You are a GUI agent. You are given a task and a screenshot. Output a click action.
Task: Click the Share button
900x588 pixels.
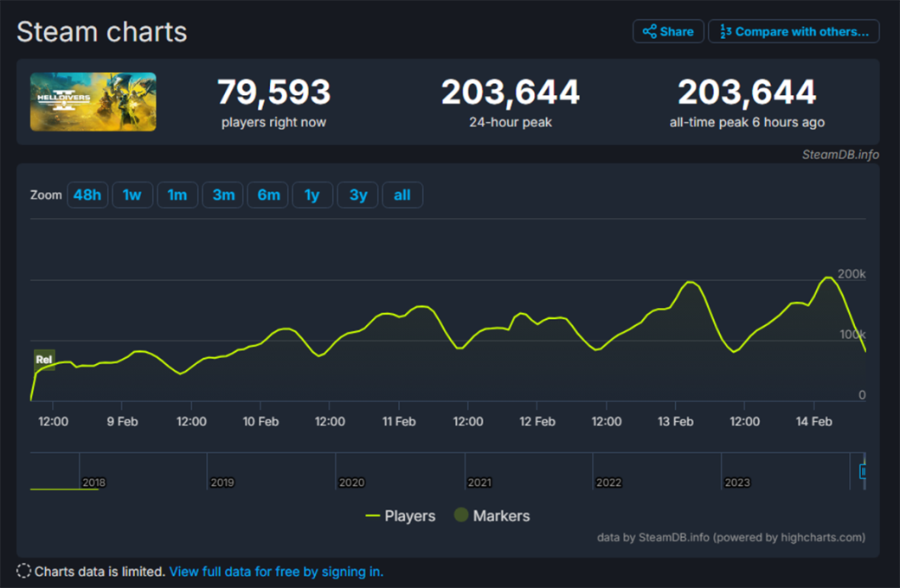pos(668,31)
